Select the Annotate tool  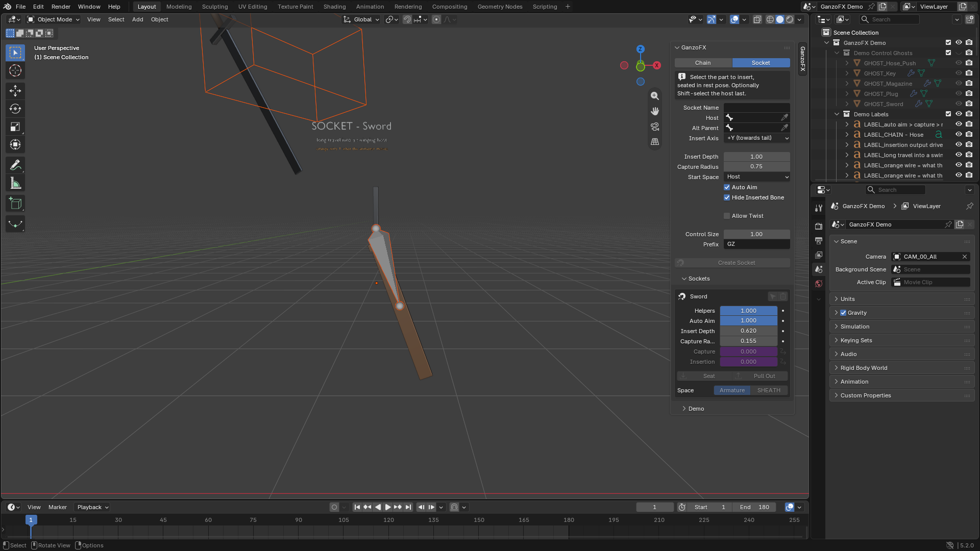[x=15, y=165]
